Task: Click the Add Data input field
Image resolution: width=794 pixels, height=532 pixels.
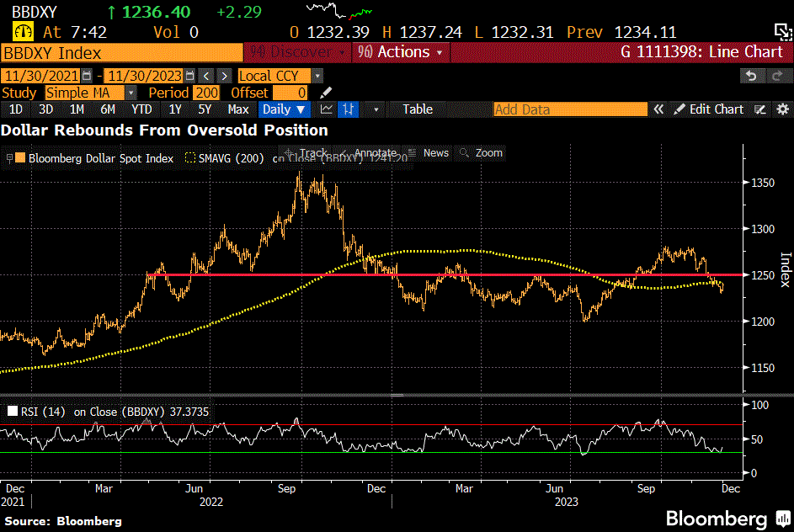Action: [x=570, y=109]
